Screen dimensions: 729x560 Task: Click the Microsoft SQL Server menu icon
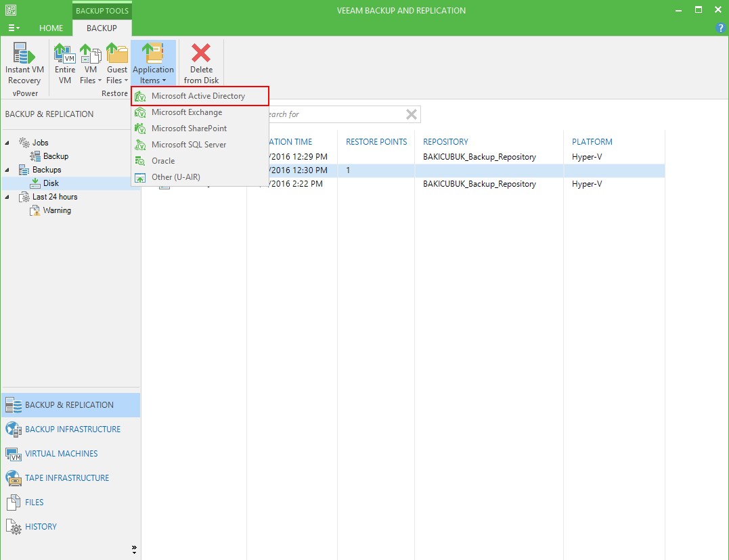(x=140, y=145)
